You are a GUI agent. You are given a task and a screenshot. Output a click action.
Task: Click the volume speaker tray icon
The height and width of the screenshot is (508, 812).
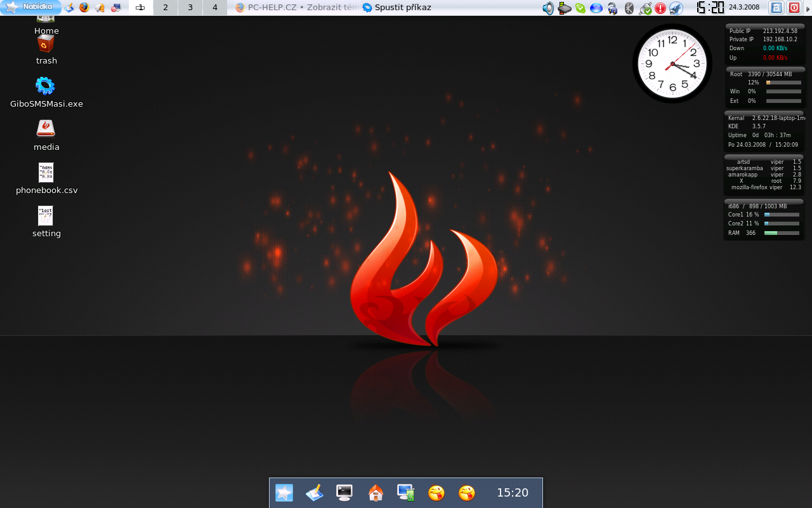548,8
